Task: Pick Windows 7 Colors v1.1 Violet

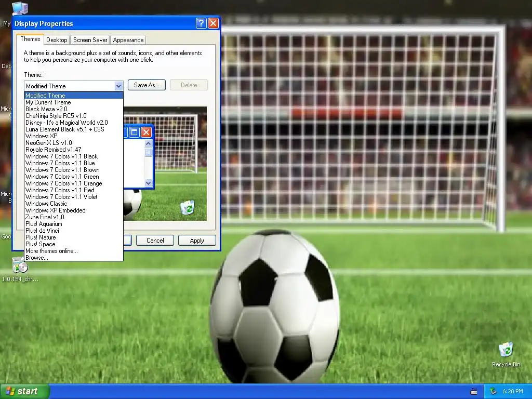Action: pos(74,197)
